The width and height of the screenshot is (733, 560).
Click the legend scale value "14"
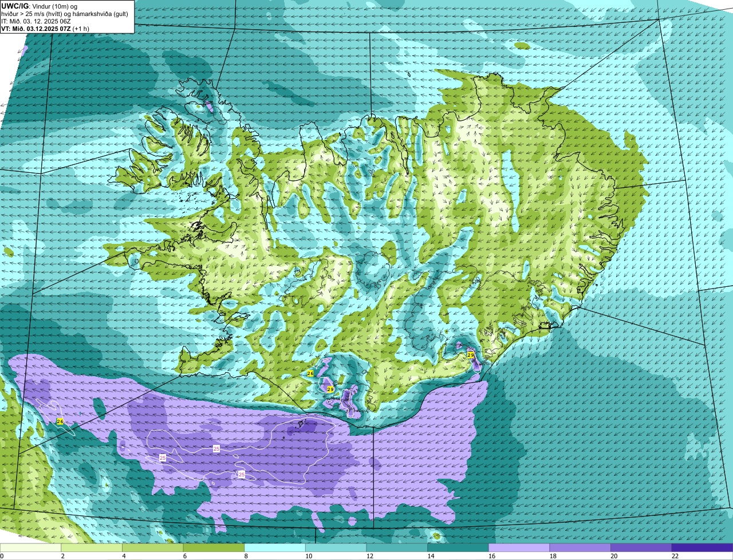431,556
